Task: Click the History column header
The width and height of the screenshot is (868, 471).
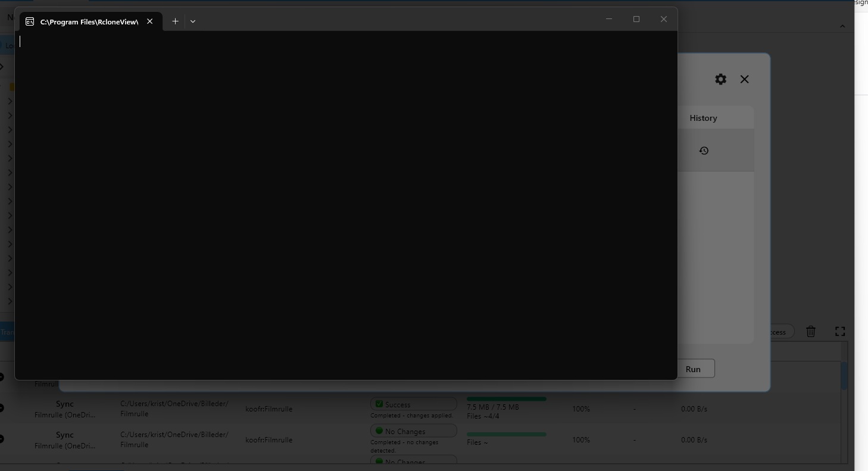Action: 703,118
